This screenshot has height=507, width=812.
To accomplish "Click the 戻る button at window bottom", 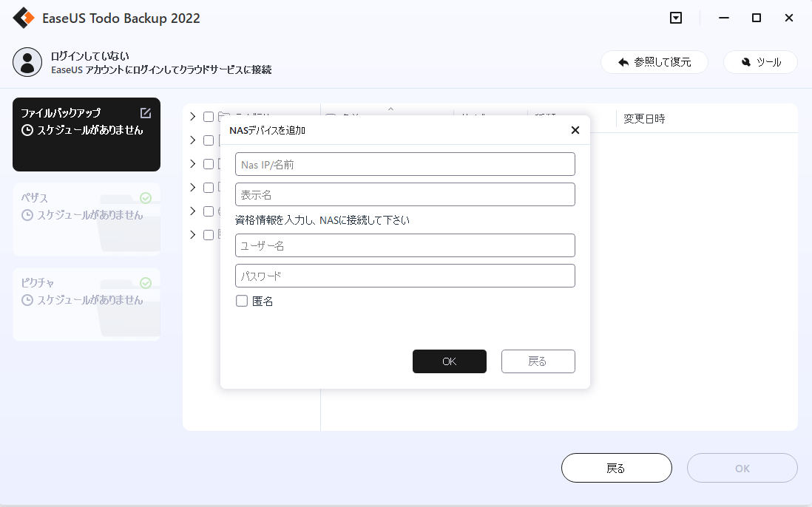I will 616,469.
